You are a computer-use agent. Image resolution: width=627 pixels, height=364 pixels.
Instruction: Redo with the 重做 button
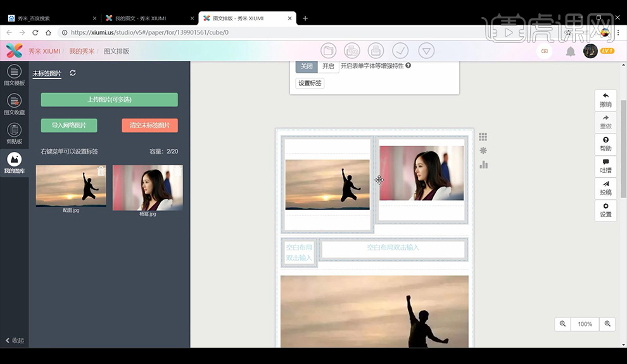pyautogui.click(x=605, y=122)
